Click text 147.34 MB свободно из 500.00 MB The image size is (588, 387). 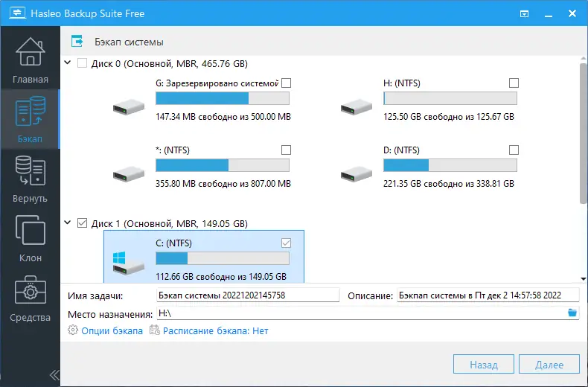[x=223, y=117]
